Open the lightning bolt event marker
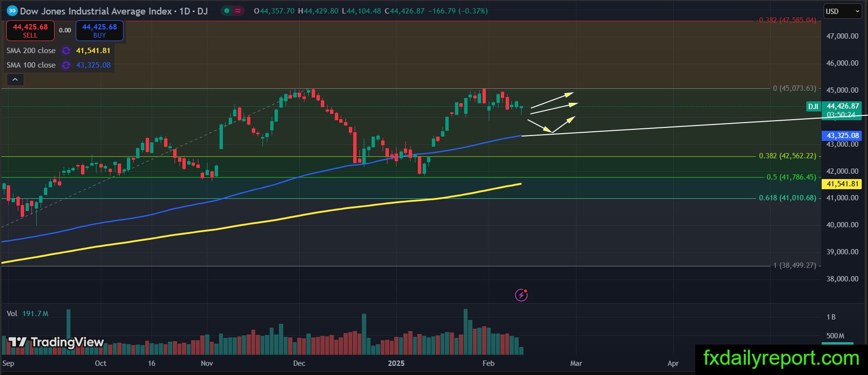 521,294
